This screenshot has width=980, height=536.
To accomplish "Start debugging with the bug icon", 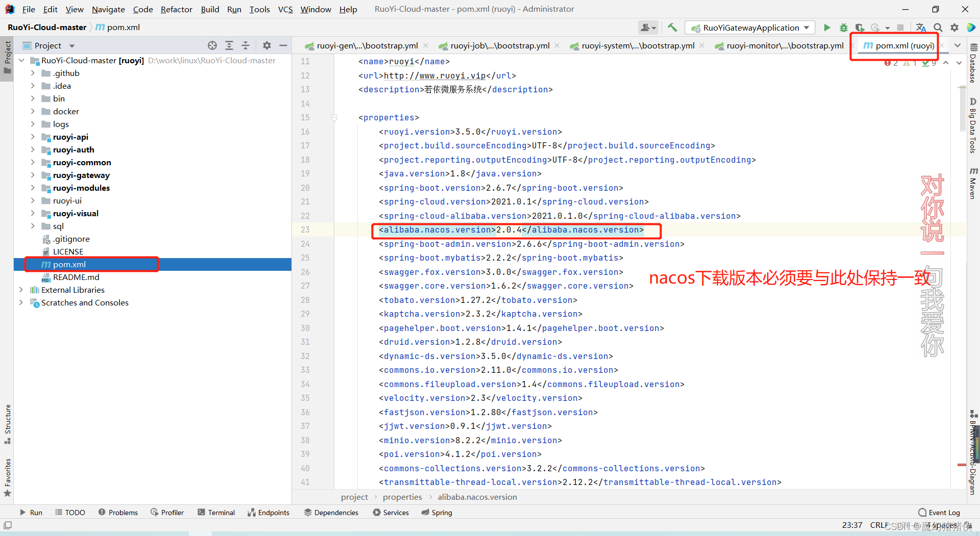I will click(x=843, y=28).
